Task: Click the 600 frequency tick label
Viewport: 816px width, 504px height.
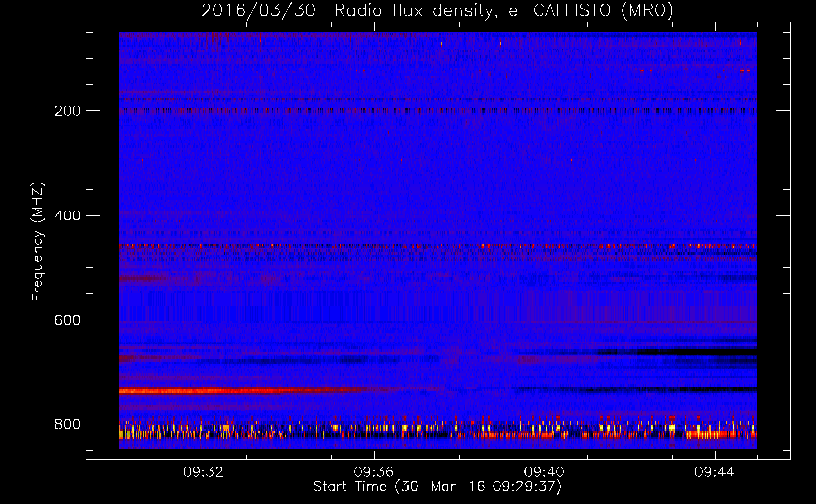Action: pos(68,321)
